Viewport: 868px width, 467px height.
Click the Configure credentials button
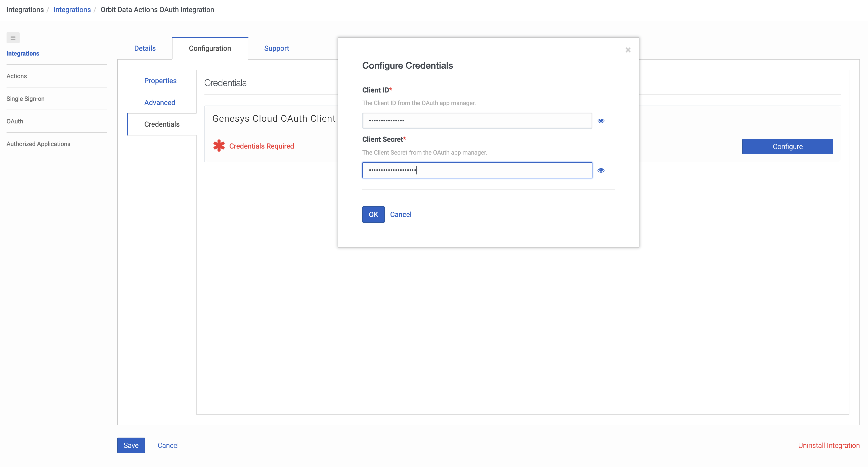tap(788, 147)
